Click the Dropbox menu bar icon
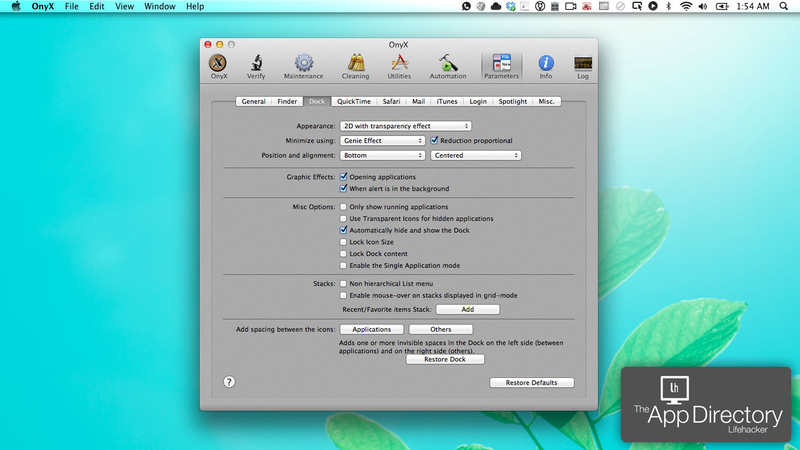Image resolution: width=800 pixels, height=450 pixels. [x=511, y=6]
